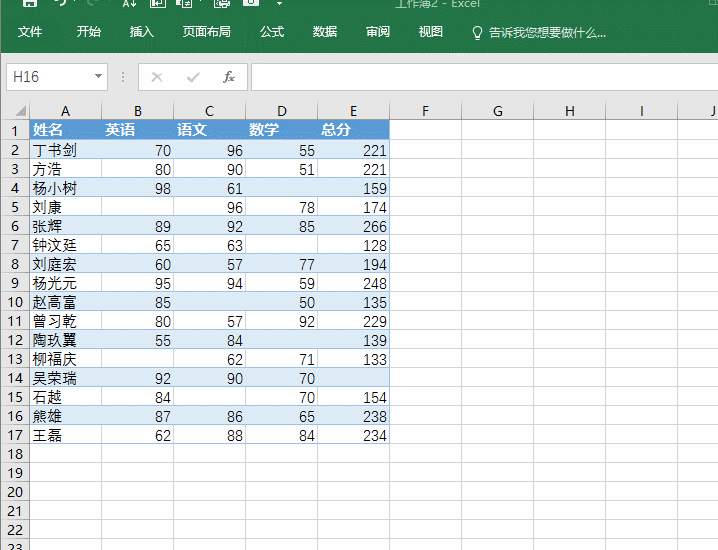718x550 pixels.
Task: Switch to the 插入 ribbon tab
Action: click(x=141, y=32)
